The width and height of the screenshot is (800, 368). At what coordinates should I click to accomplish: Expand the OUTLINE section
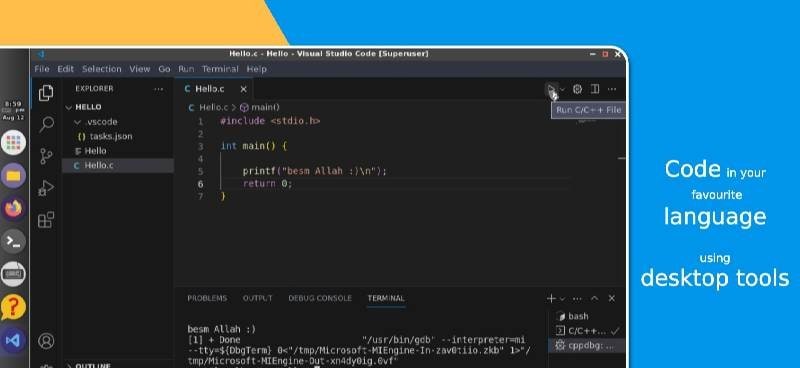[x=117, y=366]
